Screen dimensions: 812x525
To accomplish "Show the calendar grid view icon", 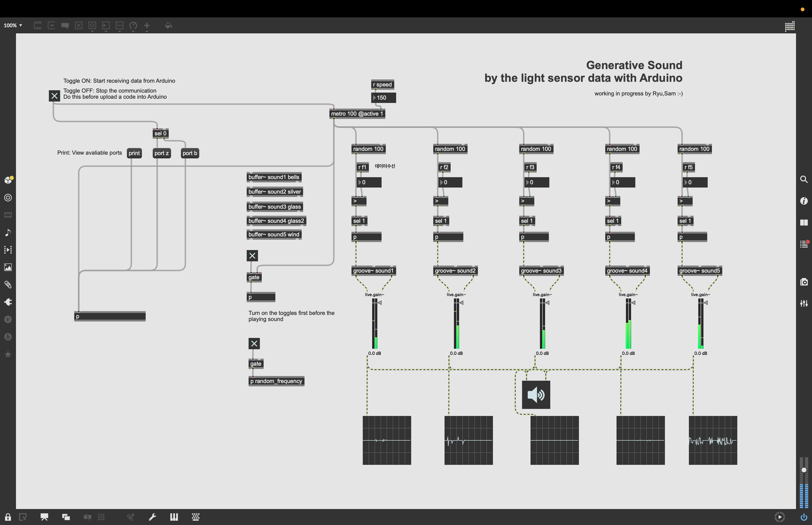I will 789,26.
